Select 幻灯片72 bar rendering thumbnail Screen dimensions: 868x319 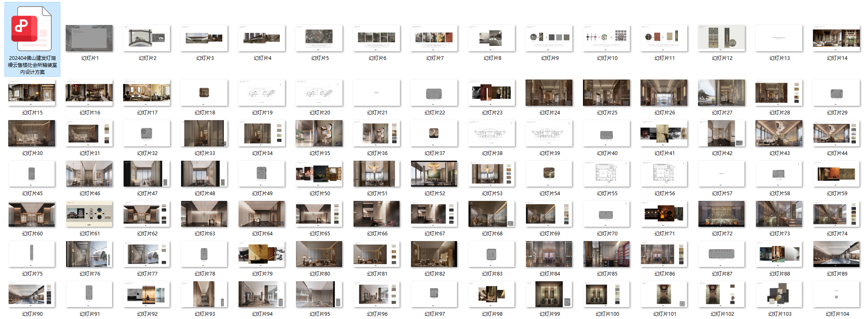[x=721, y=214]
